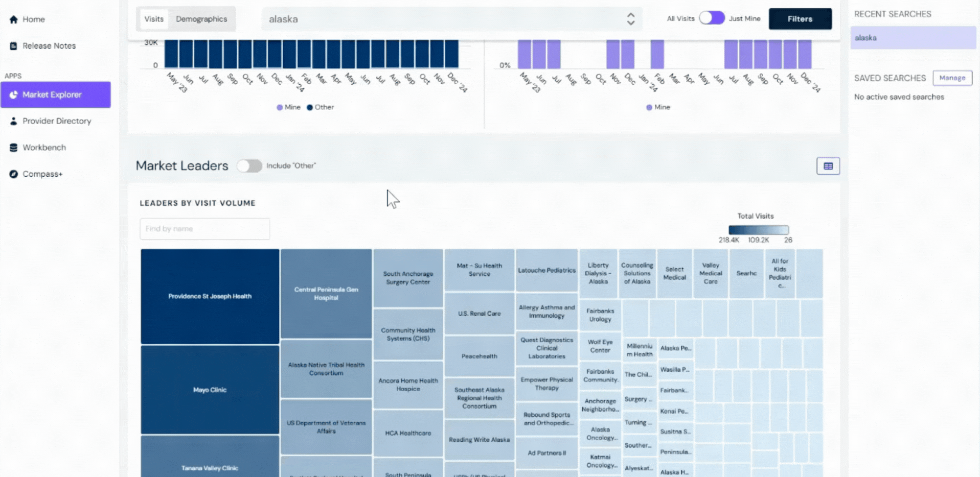Select All for Kids Pediatric tile
The width and height of the screenshot is (980, 477).
coord(780,273)
